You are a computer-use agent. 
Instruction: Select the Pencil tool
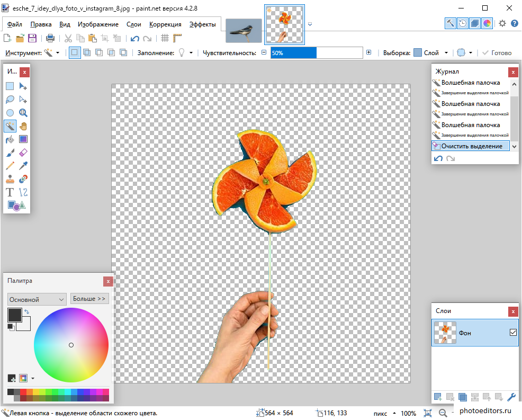(x=10, y=166)
